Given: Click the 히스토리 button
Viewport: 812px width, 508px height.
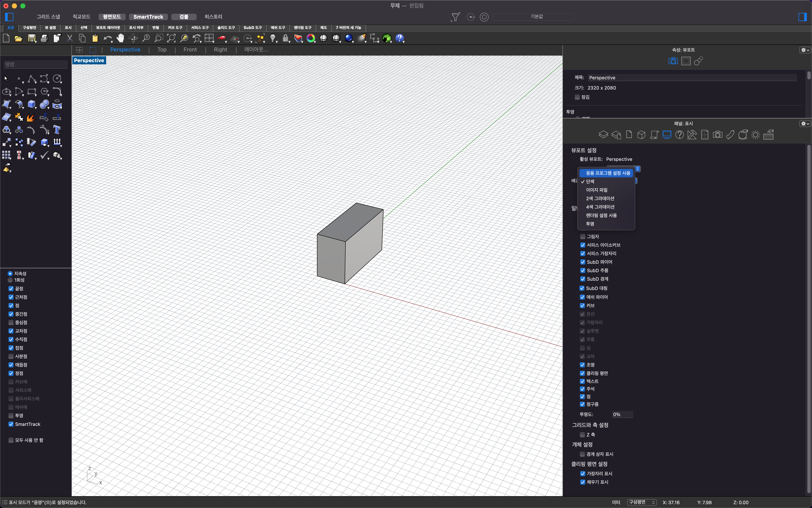Looking at the screenshot, I should [x=213, y=17].
